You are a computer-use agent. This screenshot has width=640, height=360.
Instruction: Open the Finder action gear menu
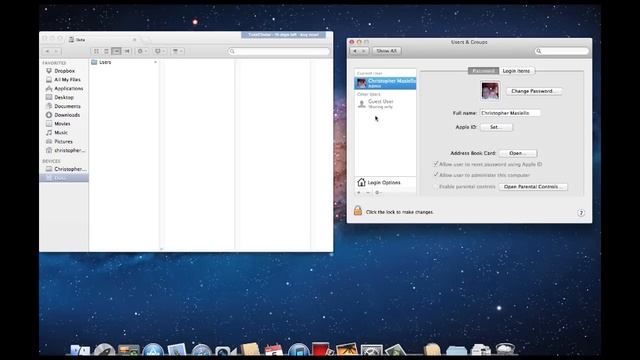tap(142, 51)
